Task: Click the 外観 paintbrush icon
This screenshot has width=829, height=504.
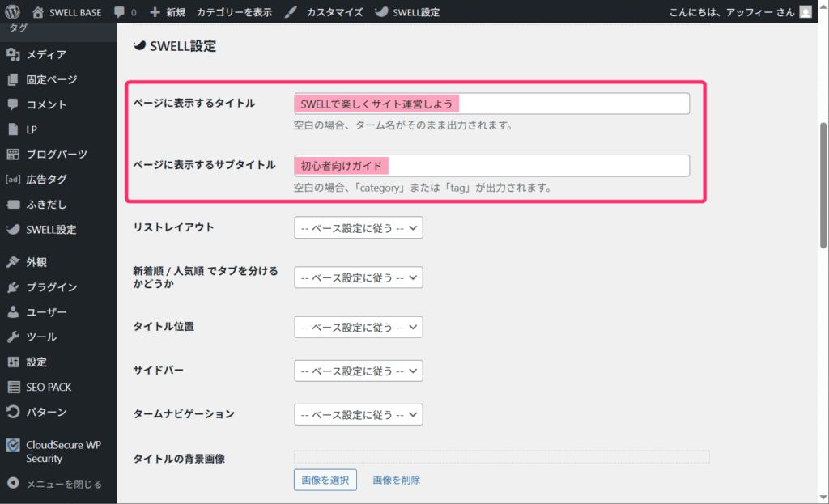Action: pos(13,262)
